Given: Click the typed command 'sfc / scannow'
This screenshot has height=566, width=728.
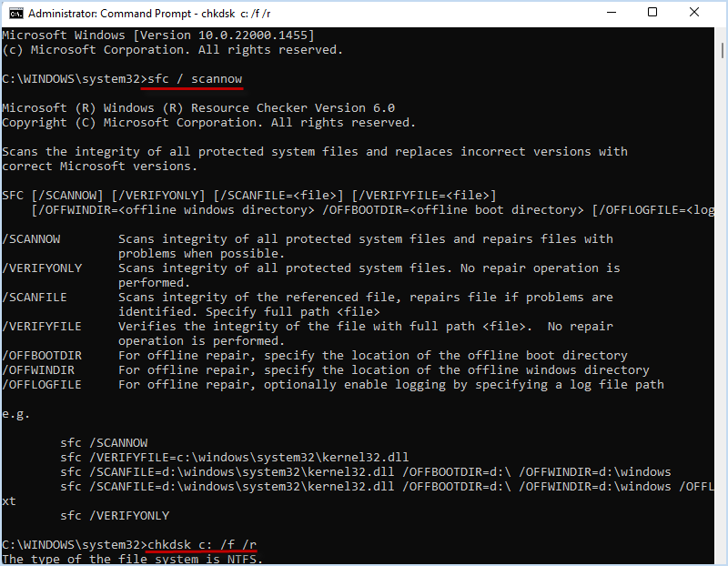Looking at the screenshot, I should pyautogui.click(x=195, y=79).
